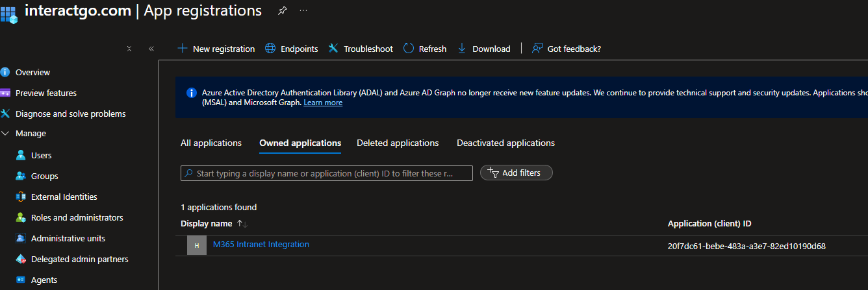The image size is (868, 290).
Task: Click the Diagnose and solve problems tools icon
Action: tap(5, 114)
